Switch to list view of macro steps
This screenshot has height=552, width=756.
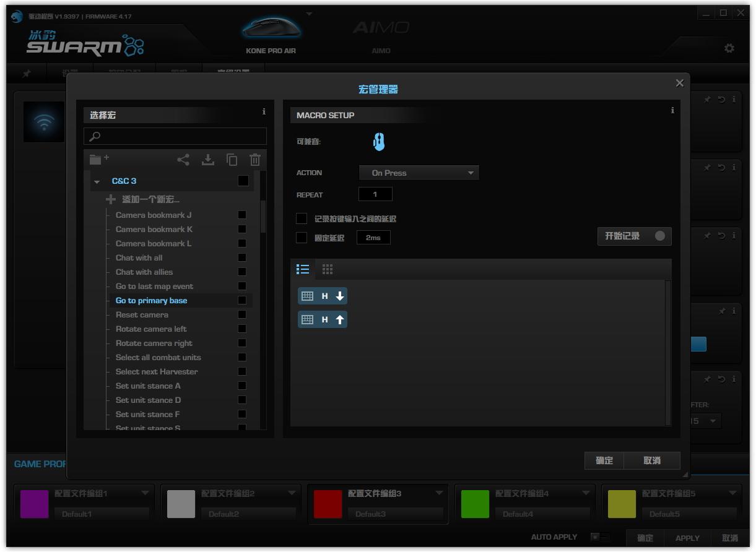tap(303, 269)
